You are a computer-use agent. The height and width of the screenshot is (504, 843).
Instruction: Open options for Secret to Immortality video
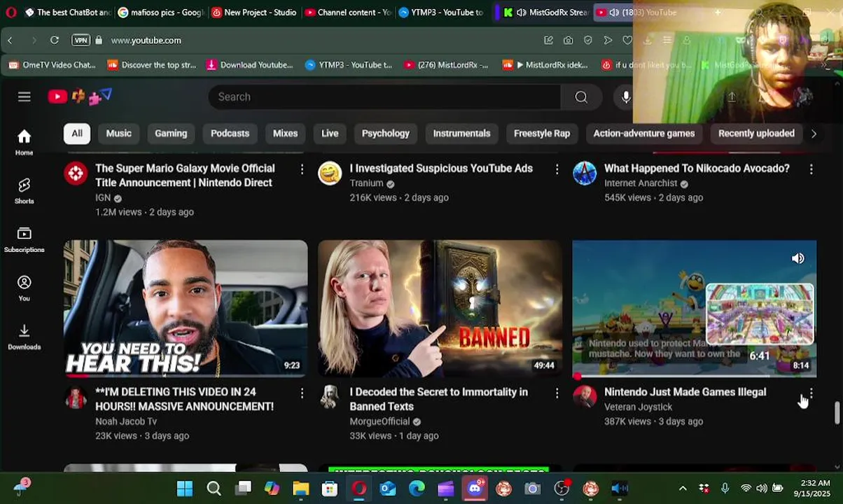point(557,393)
